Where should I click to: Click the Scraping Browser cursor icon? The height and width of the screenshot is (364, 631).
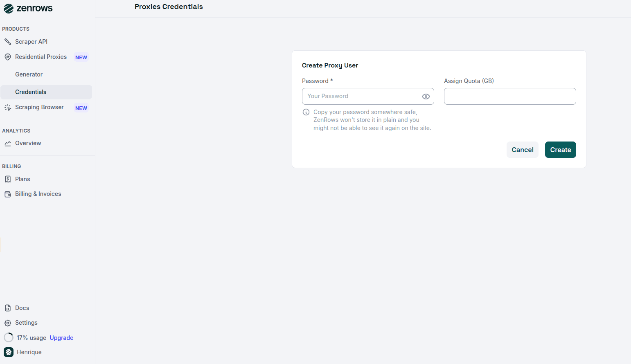[8, 108]
